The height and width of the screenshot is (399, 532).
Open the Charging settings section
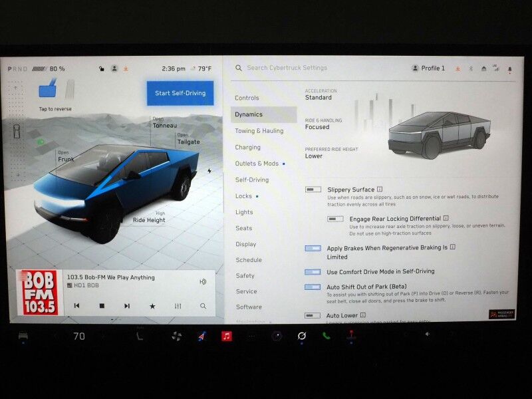pos(247,147)
